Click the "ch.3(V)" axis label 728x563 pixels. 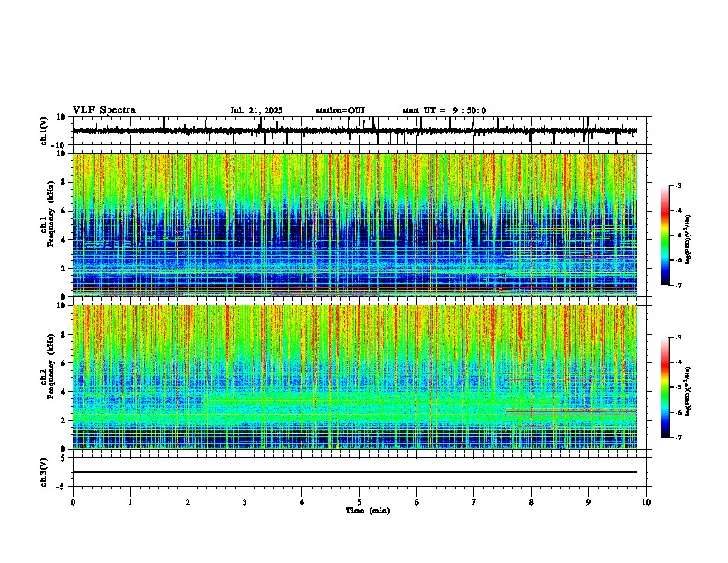click(x=44, y=472)
